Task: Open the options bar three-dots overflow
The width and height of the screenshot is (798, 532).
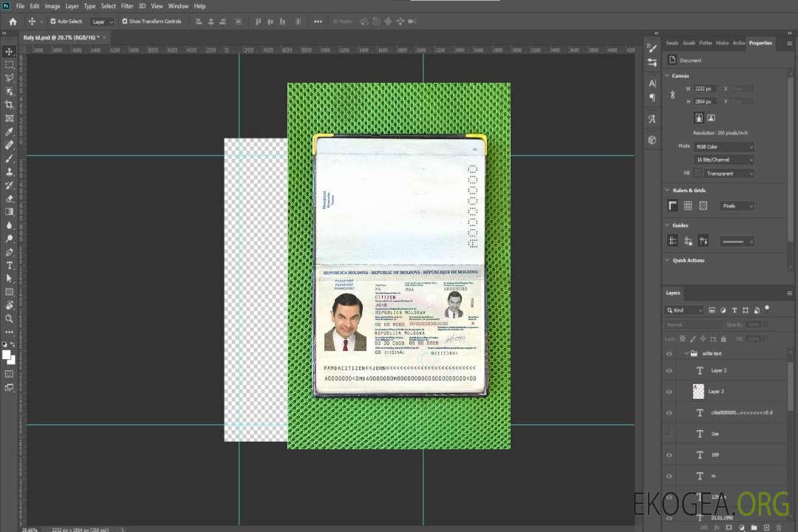Action: [318, 21]
